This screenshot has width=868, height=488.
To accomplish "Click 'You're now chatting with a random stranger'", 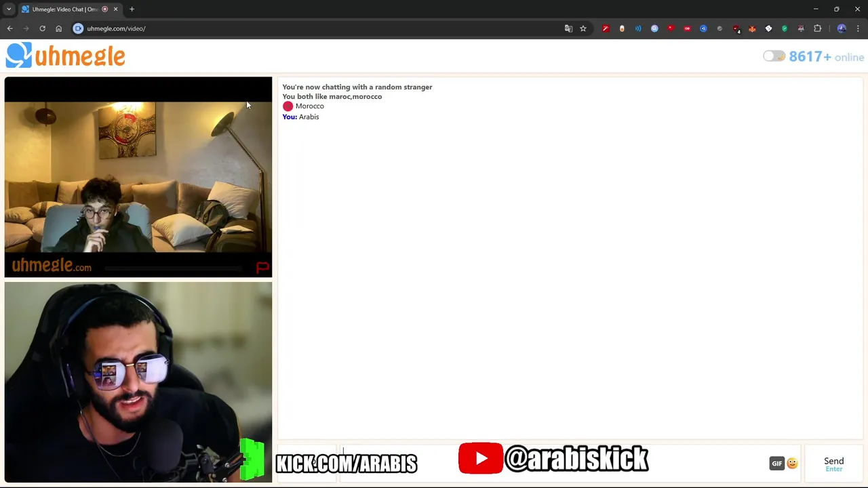I will 357,87.
